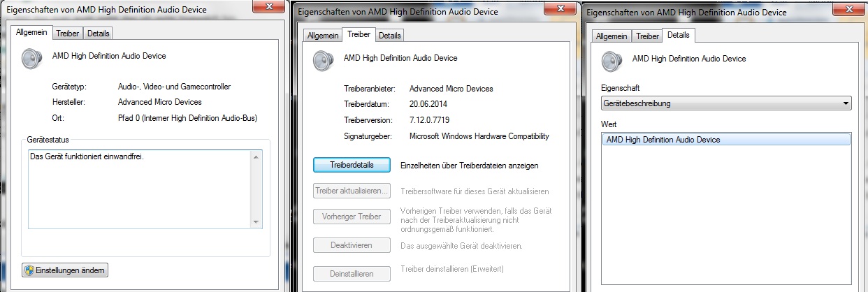Switch to Allgemein tab in middle window
The width and height of the screenshot is (868, 292).
(x=322, y=36)
